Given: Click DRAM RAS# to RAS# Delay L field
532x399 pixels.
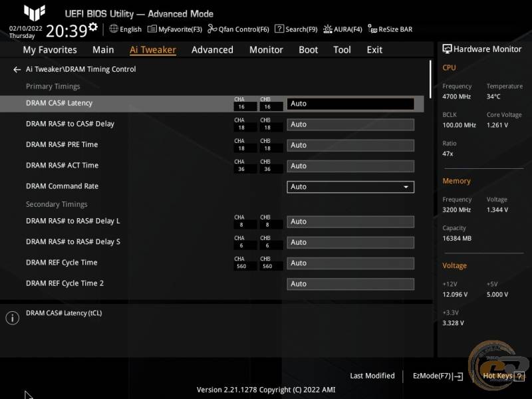Looking at the screenshot, I should [350, 221].
